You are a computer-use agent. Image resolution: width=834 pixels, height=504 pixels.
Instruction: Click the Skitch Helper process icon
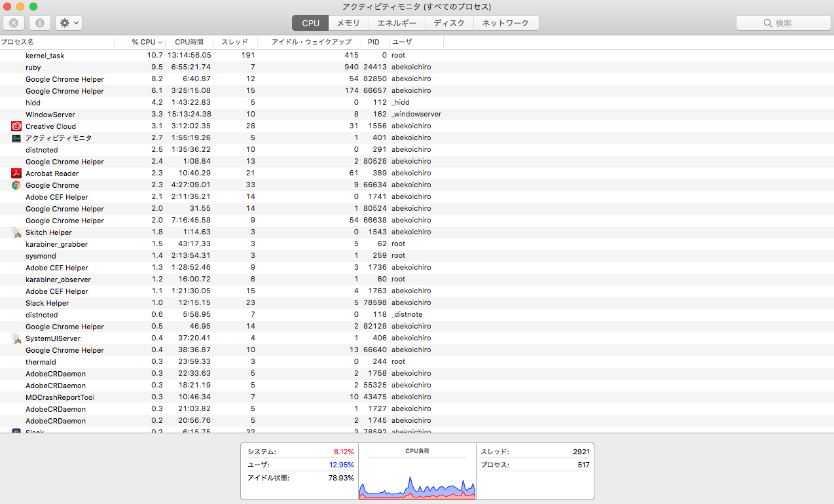tap(16, 232)
